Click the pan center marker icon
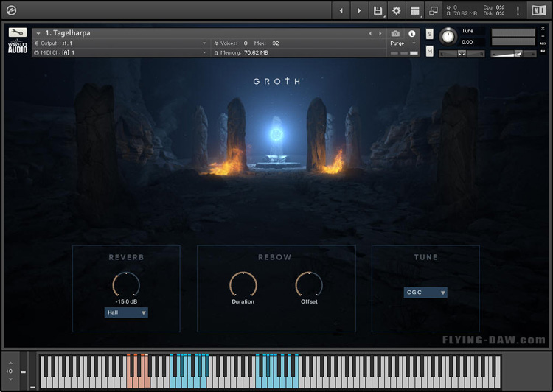The height and width of the screenshot is (392, 553). pos(462,54)
